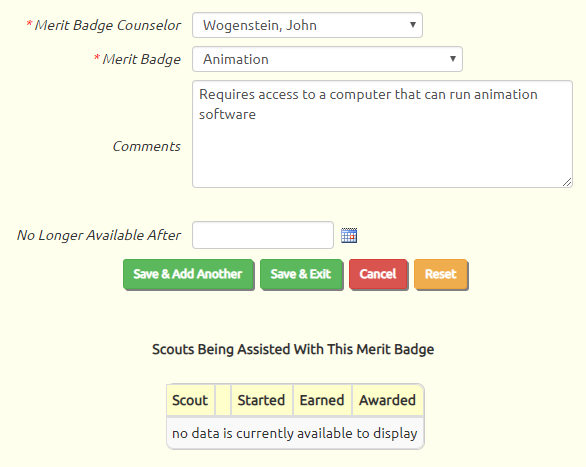
Task: Click the Merit Badge Counselor label
Action: pyautogui.click(x=108, y=25)
